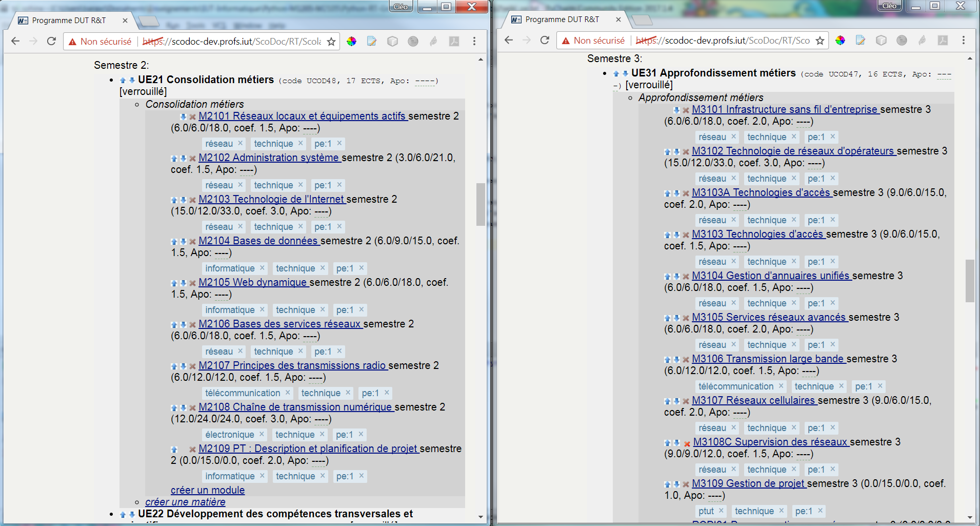Remove the ptut tag from M3109
This screenshot has height=526, width=980.
pos(721,511)
